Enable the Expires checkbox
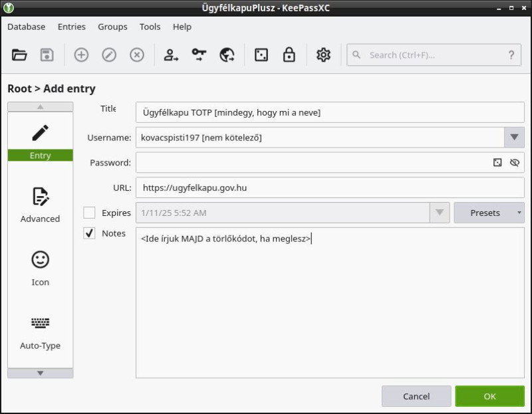 click(x=89, y=213)
